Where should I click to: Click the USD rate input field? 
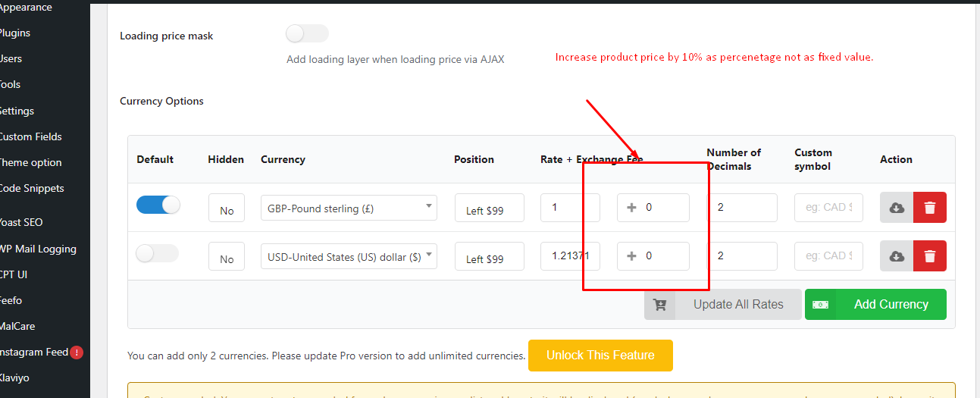click(570, 256)
